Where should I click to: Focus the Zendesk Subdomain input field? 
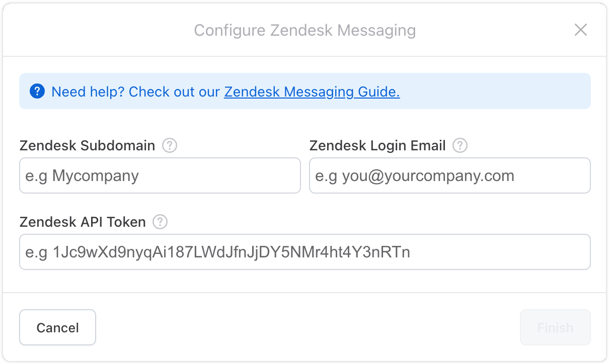pyautogui.click(x=160, y=175)
